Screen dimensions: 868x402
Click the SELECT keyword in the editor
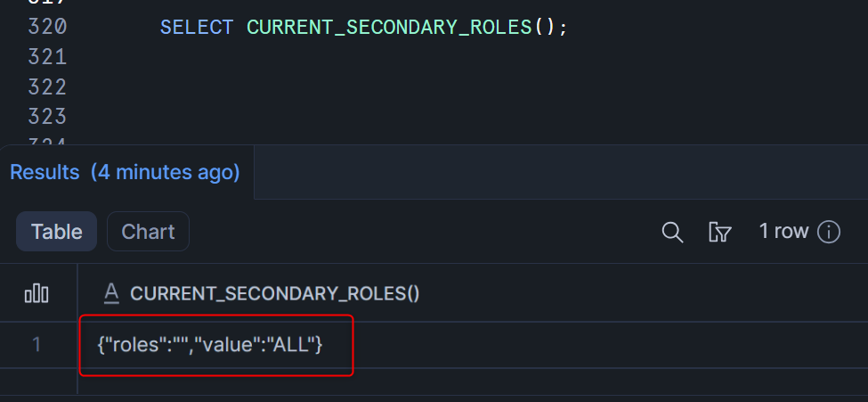(x=197, y=27)
